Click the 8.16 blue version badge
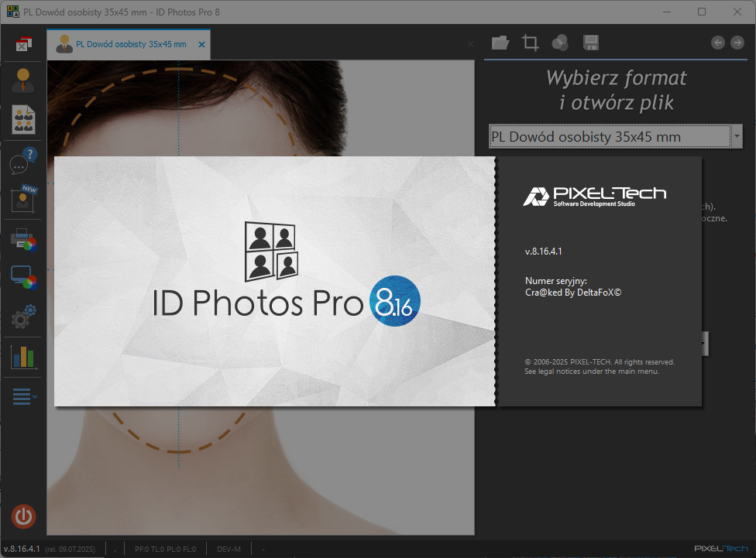 [x=395, y=301]
